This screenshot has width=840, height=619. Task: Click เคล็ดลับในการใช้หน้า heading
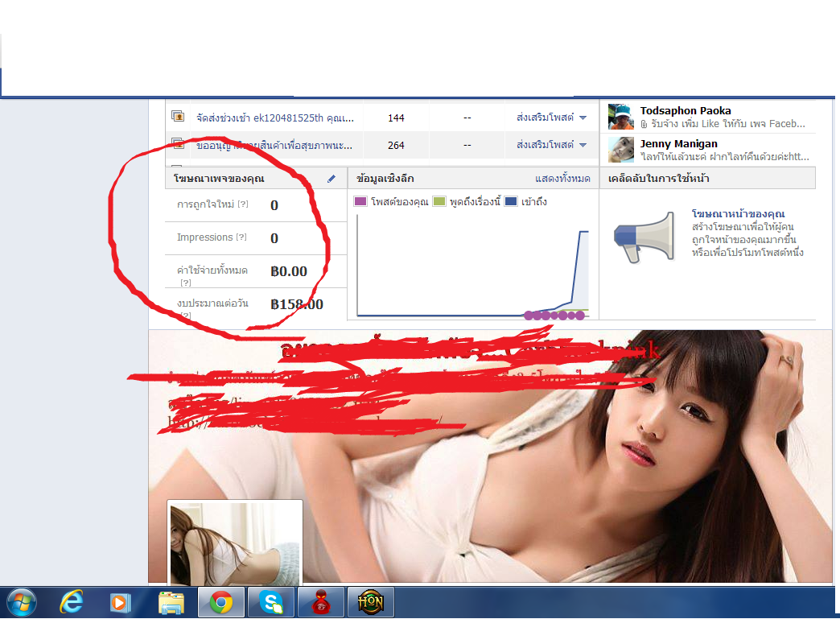tap(658, 179)
